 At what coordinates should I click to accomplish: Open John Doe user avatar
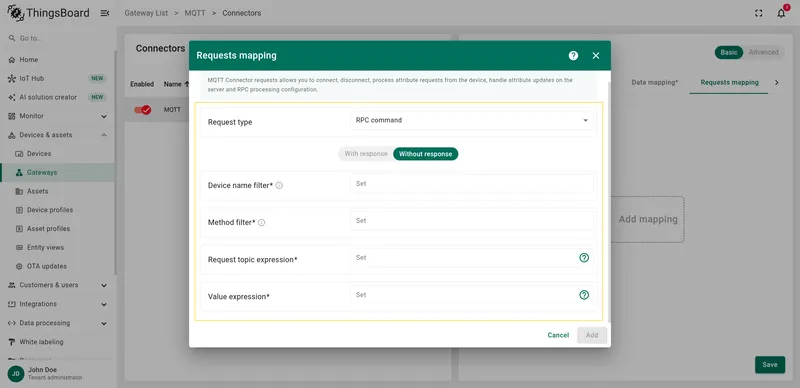[x=16, y=373]
